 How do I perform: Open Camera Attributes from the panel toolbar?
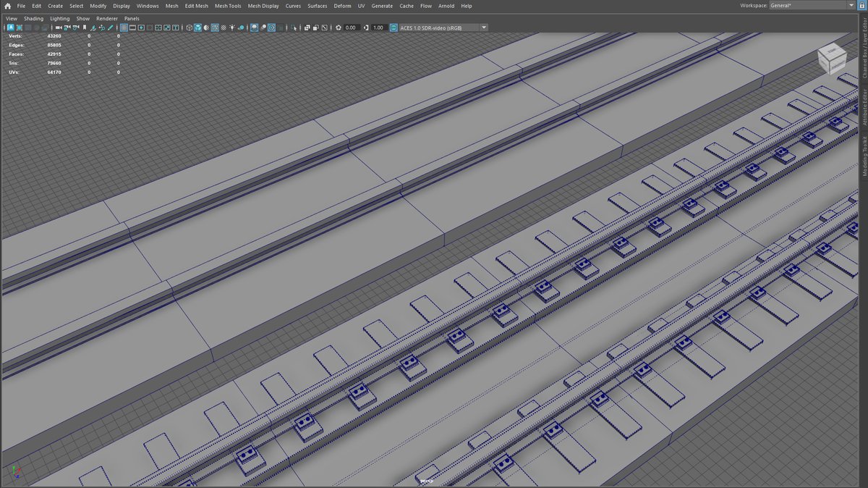coord(76,28)
